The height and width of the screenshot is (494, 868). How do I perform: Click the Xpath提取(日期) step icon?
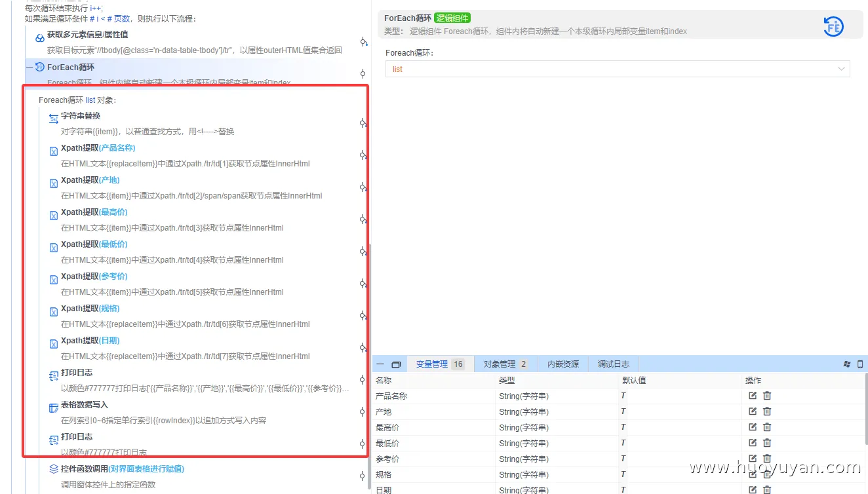(x=54, y=344)
